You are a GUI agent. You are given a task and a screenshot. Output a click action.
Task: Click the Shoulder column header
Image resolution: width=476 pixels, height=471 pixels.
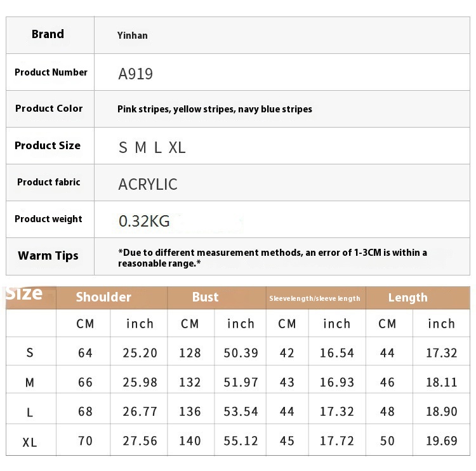coord(103,297)
